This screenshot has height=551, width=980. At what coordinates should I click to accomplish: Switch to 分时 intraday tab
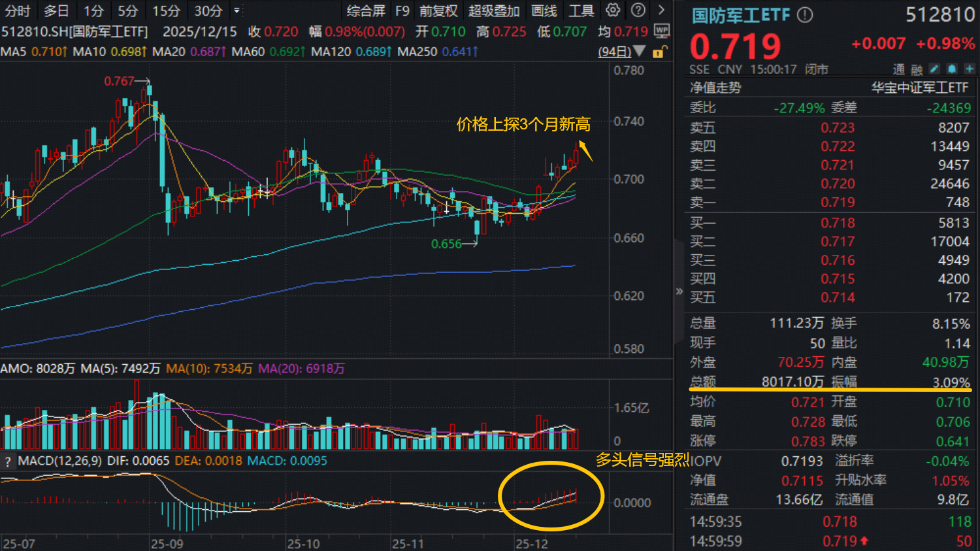coord(18,11)
